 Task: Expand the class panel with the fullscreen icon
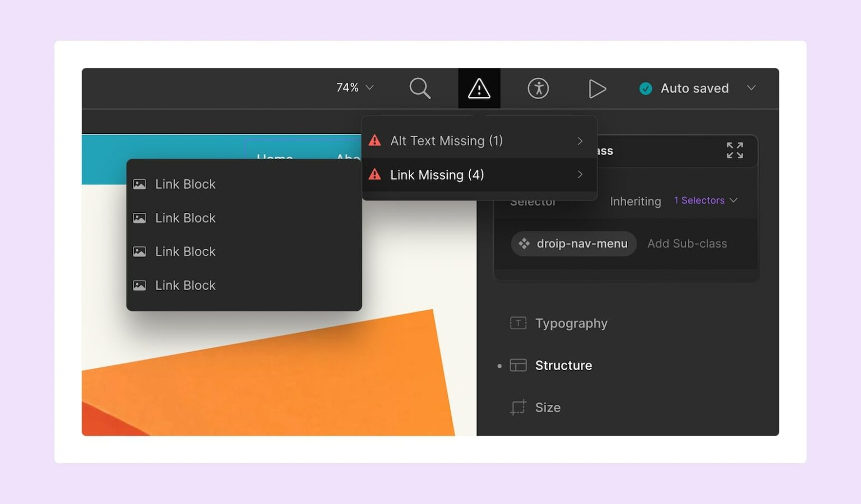tap(735, 150)
